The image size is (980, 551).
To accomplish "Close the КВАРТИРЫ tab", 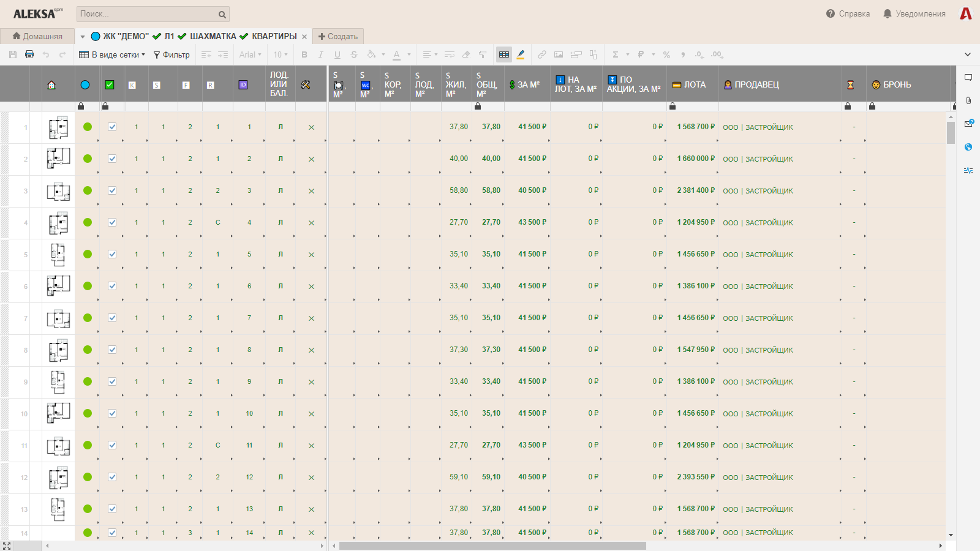I will pyautogui.click(x=304, y=37).
